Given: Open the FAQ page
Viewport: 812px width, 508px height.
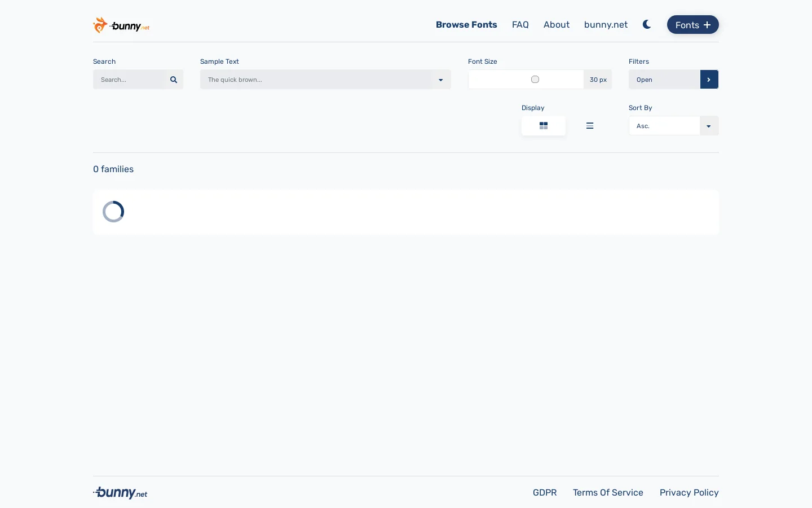Looking at the screenshot, I should click(x=520, y=25).
